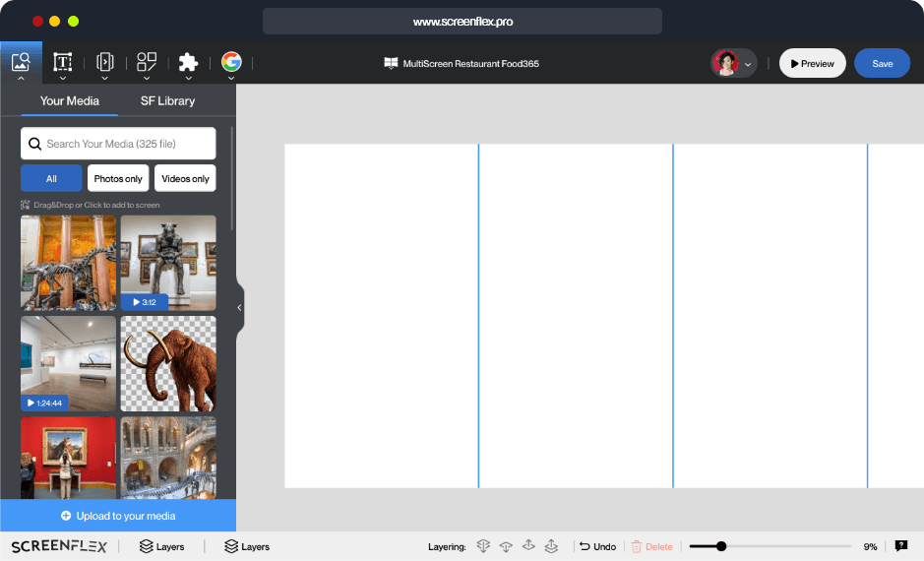
Task: Expand the user avatar dropdown
Action: point(748,64)
